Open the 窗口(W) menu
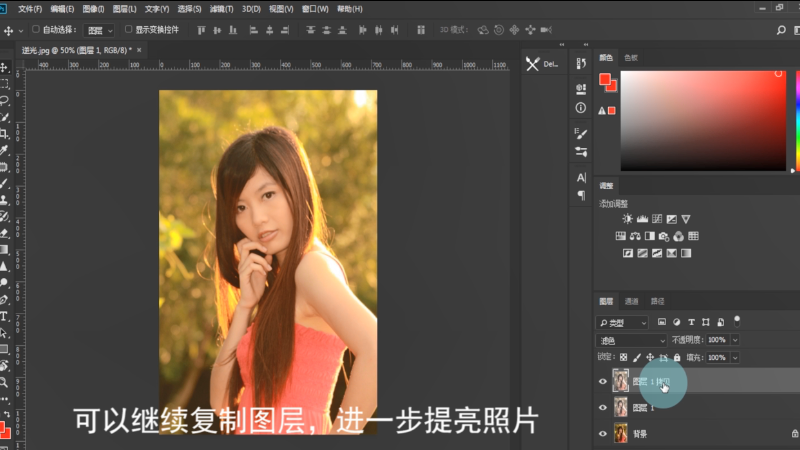The image size is (800, 450). (x=315, y=9)
